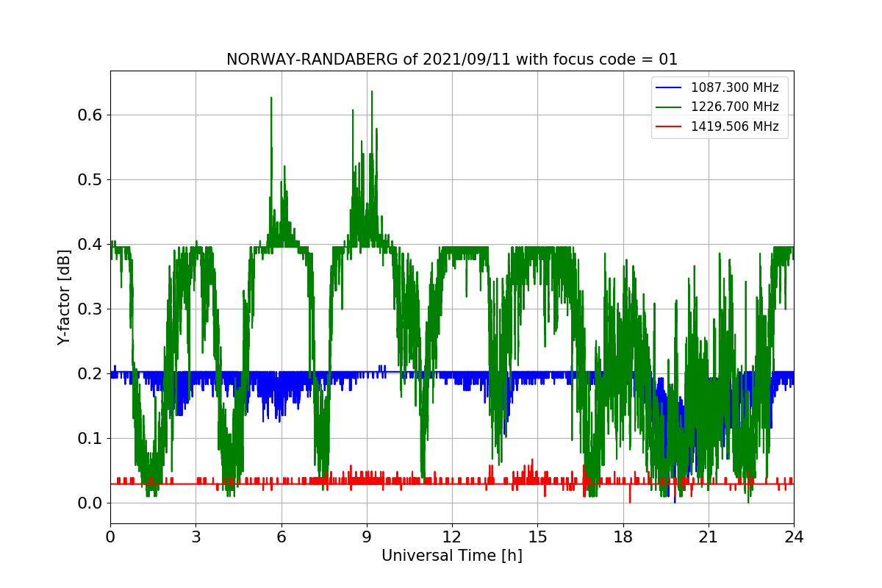The width and height of the screenshot is (882, 588).
Task: Click the blue line sample in legend
Action: tap(669, 88)
